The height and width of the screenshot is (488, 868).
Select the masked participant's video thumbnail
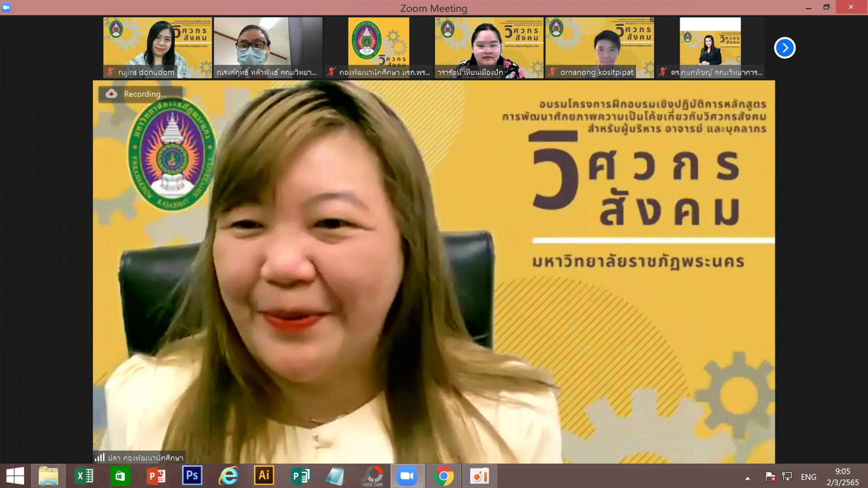tap(268, 48)
